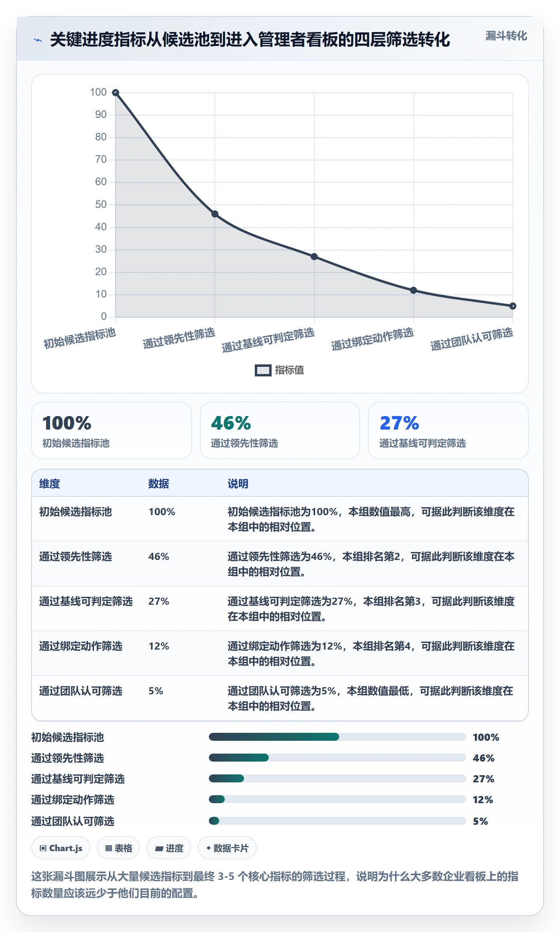
Task: Select the chart point at 初始候选指标池
Action: click(x=116, y=93)
